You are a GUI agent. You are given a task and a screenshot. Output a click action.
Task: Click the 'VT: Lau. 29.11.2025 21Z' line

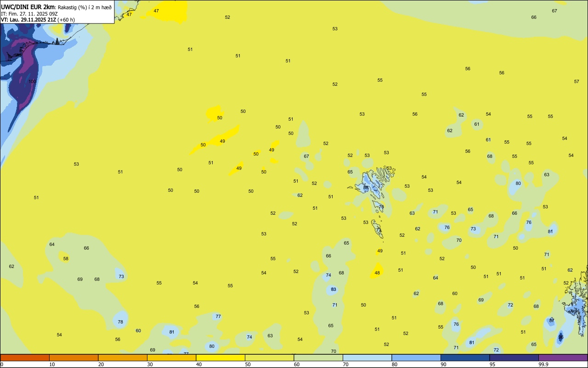coord(28,20)
